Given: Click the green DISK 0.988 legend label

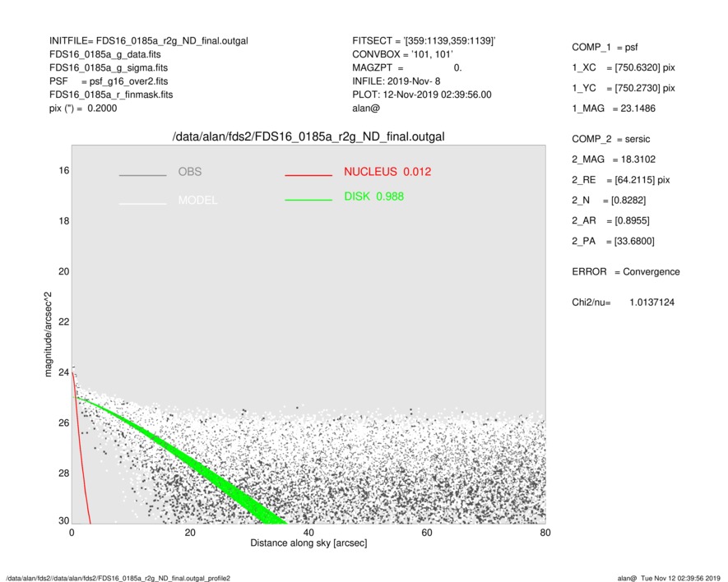Looking at the screenshot, I should coord(373,196).
